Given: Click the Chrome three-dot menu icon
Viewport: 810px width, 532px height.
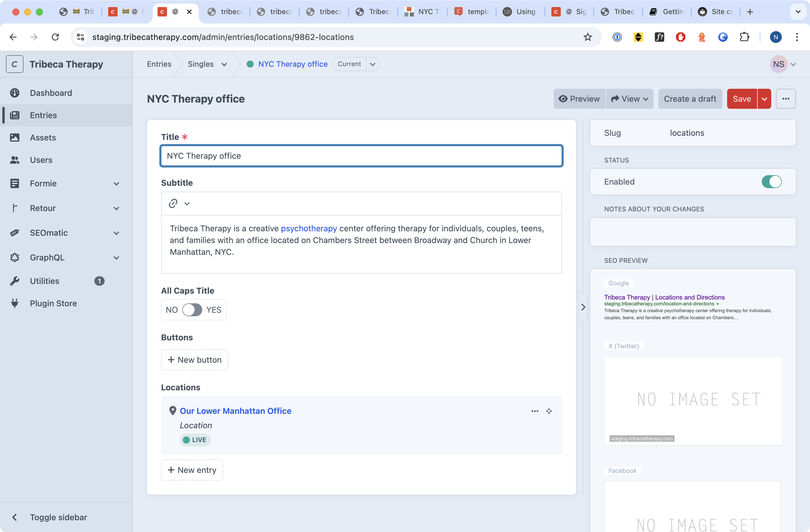Looking at the screenshot, I should [797, 37].
